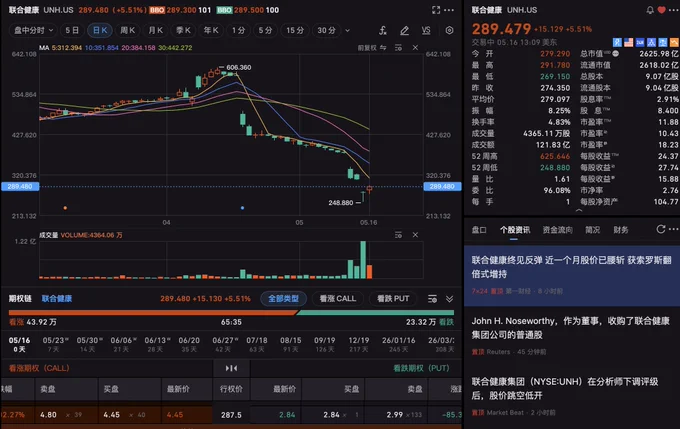The height and width of the screenshot is (429, 680).
Task: Click the center-strike align icon
Action: pyautogui.click(x=231, y=368)
